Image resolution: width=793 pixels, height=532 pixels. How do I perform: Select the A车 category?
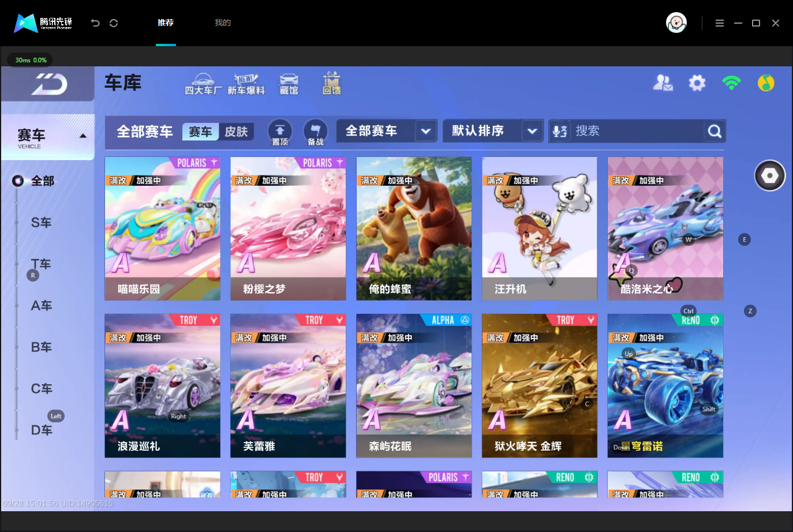[x=42, y=306]
